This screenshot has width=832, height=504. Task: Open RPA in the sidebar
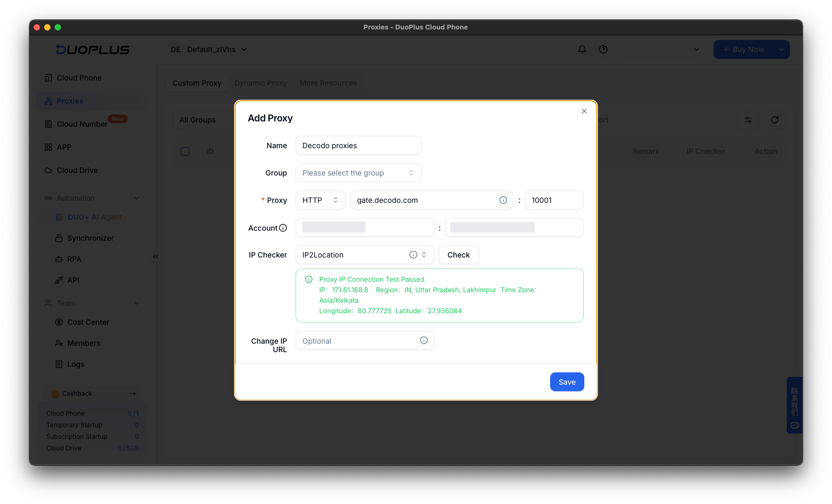pos(74,259)
